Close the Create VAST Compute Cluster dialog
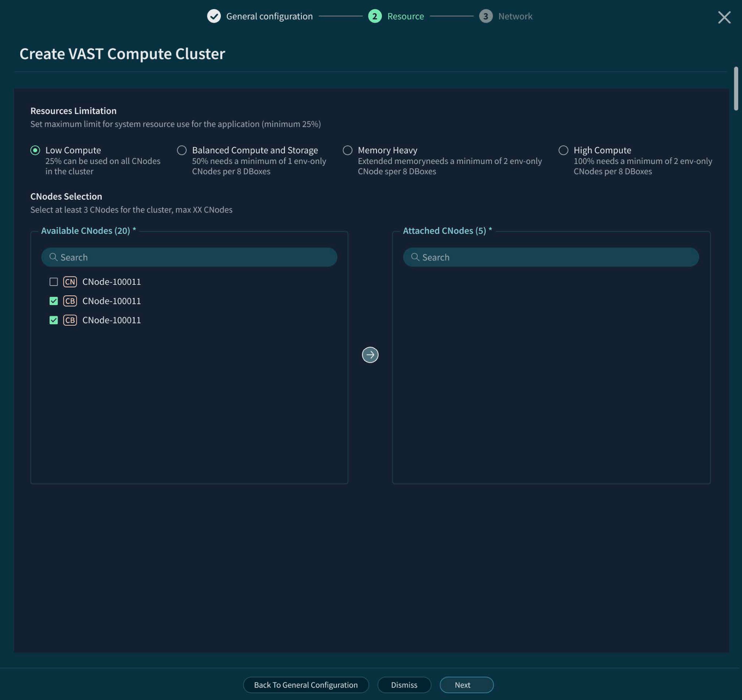 pos(724,17)
